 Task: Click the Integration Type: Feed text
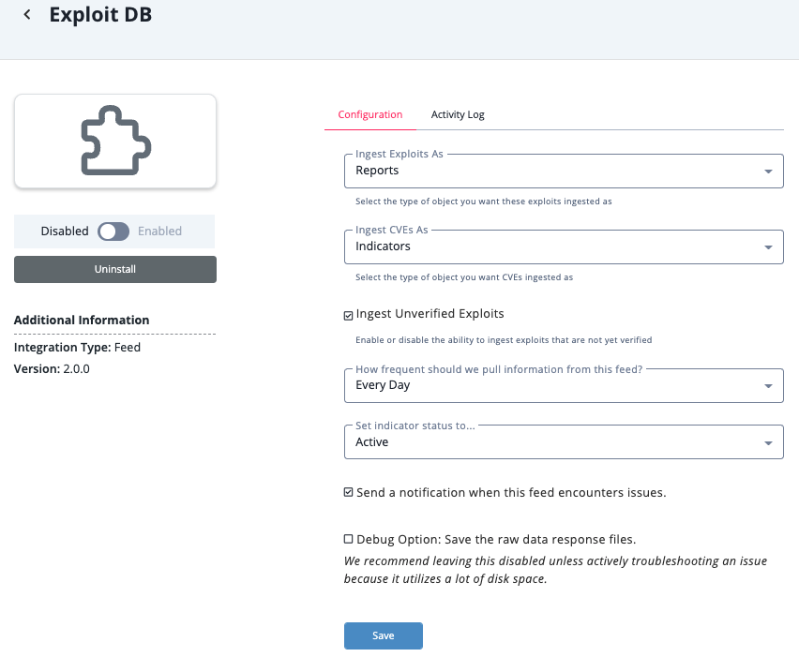tap(77, 347)
